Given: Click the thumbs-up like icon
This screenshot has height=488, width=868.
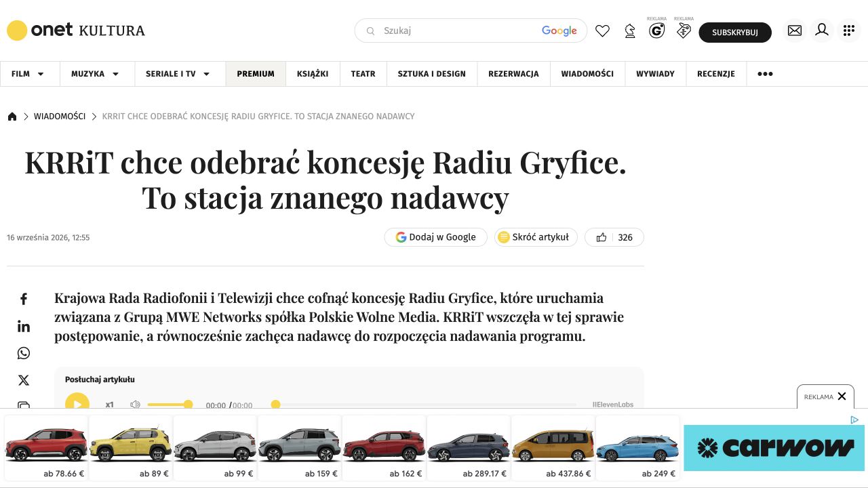Looking at the screenshot, I should [601, 237].
